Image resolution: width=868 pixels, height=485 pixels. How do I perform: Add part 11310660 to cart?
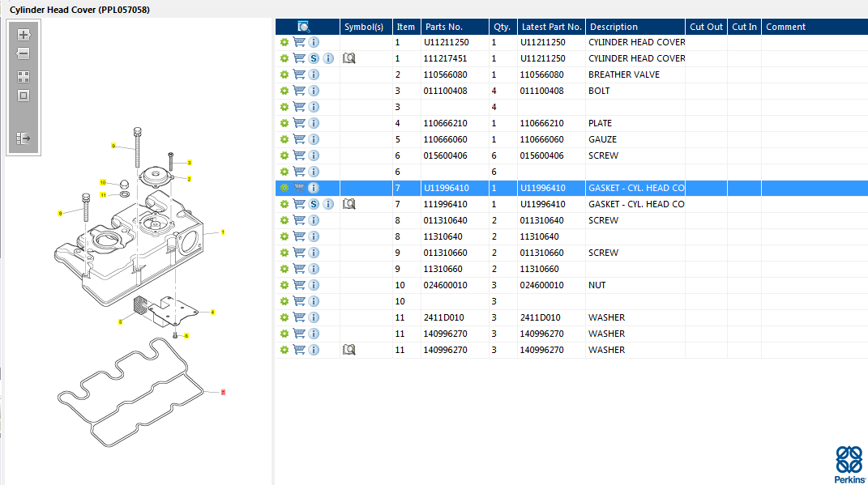299,269
